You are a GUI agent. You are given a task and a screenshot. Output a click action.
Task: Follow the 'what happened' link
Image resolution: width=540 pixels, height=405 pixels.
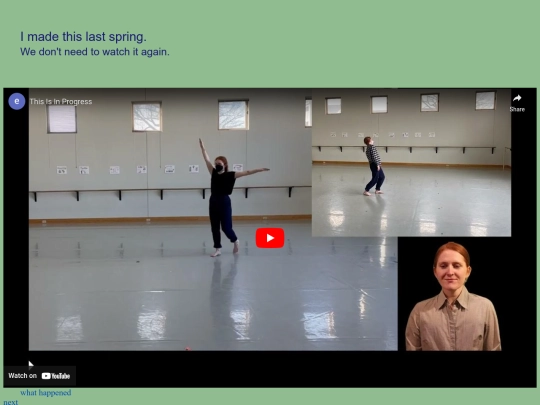click(45, 393)
